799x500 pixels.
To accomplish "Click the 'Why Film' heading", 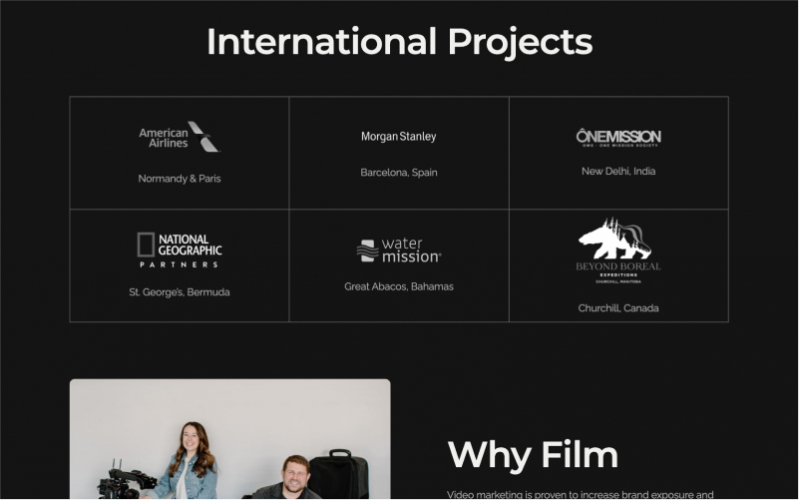I will click(x=532, y=455).
